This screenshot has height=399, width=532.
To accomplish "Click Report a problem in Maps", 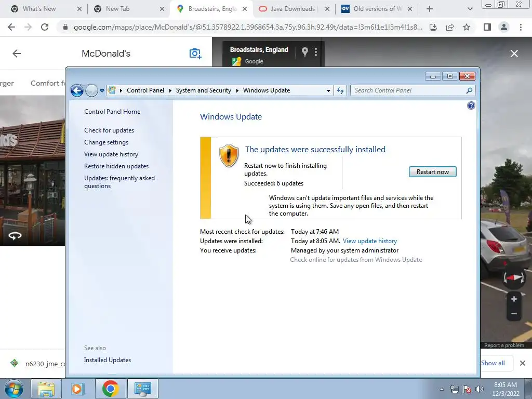I will point(504,345).
